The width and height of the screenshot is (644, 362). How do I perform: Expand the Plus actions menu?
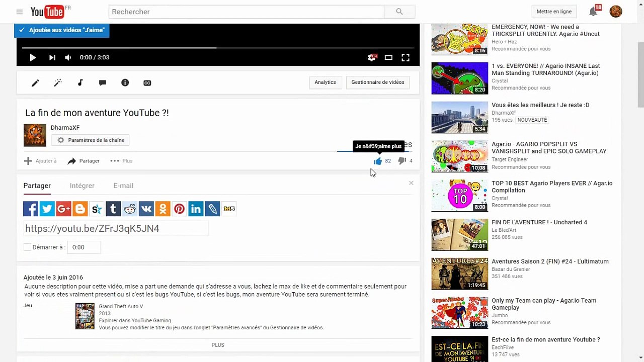[x=121, y=161]
